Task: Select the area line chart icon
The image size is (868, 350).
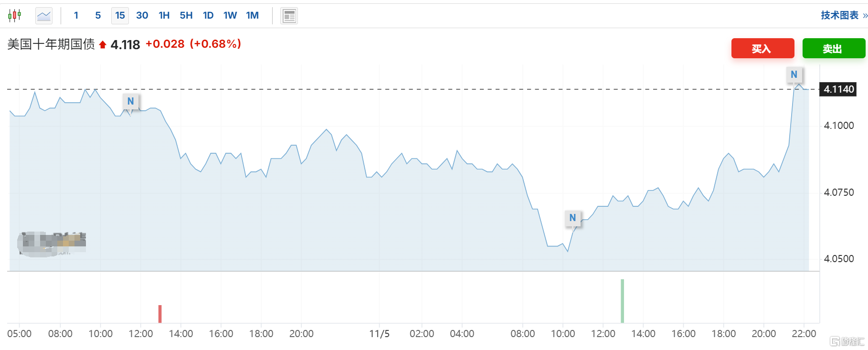Action: (44, 16)
